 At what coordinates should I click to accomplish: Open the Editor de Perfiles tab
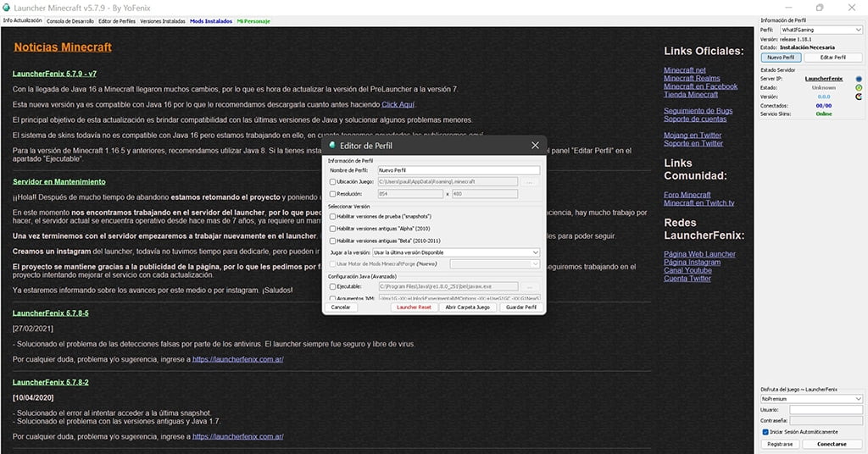pyautogui.click(x=117, y=21)
